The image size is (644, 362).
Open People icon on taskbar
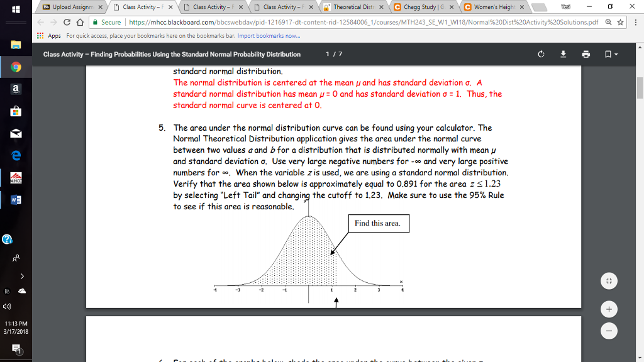[x=16, y=258]
